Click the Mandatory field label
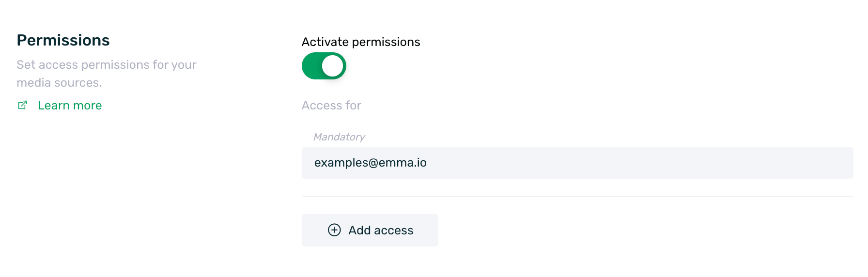This screenshot has height=277, width=868. (339, 137)
